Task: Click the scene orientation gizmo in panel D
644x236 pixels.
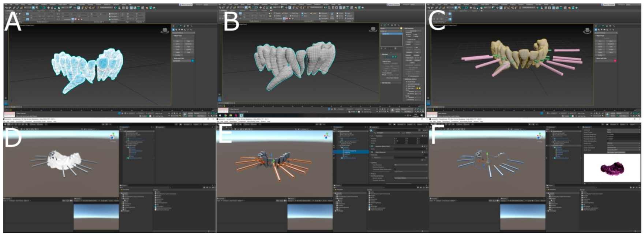Action: pos(113,136)
